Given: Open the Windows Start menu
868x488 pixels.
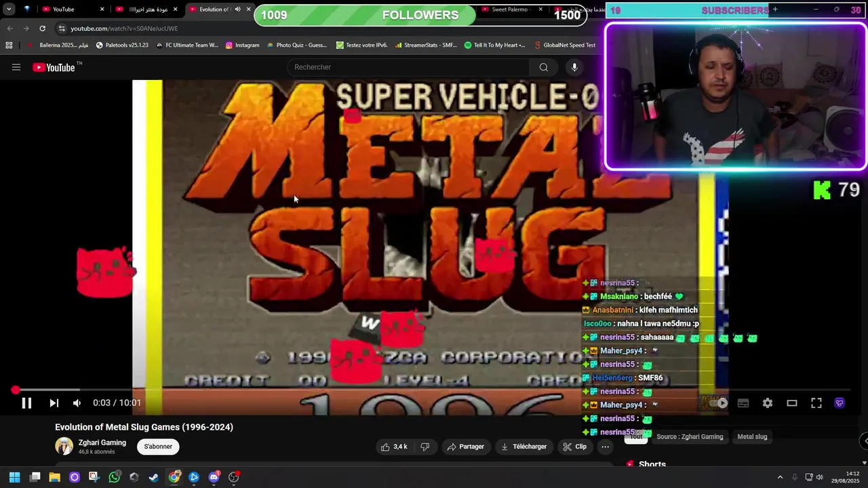Looking at the screenshot, I should [x=14, y=477].
